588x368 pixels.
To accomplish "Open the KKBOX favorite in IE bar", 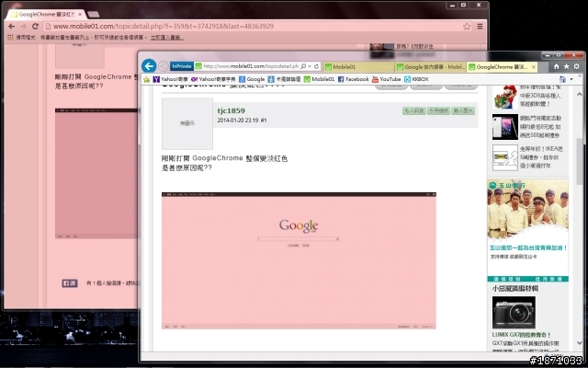I will point(416,79).
